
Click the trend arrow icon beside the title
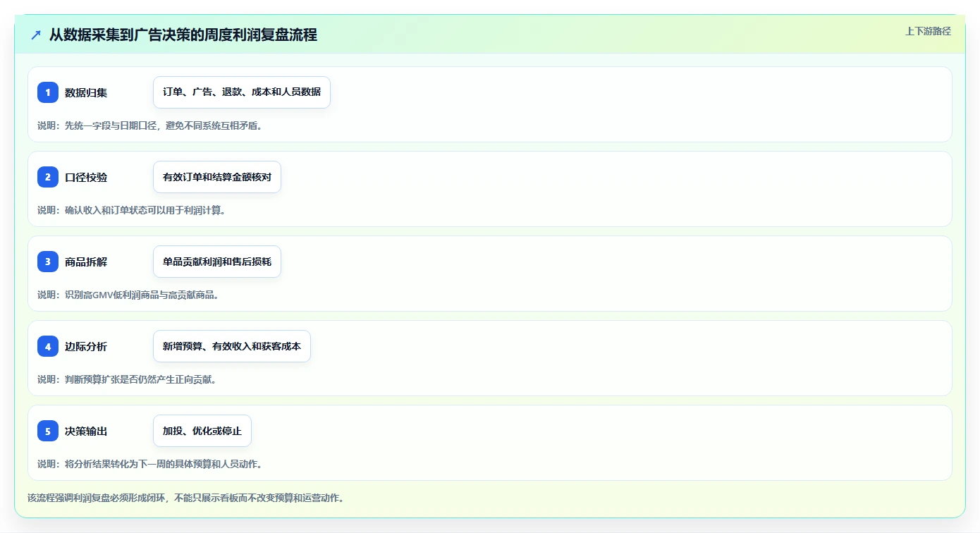point(36,35)
